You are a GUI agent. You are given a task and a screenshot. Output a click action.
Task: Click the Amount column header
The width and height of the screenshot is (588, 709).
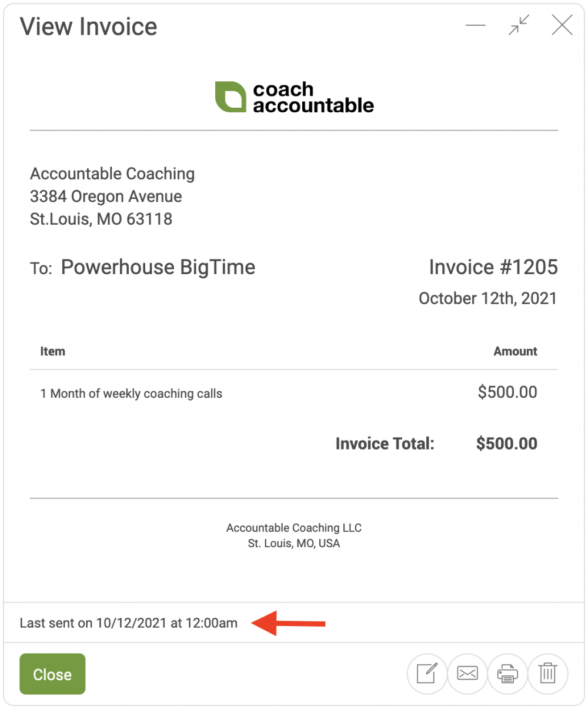516,351
